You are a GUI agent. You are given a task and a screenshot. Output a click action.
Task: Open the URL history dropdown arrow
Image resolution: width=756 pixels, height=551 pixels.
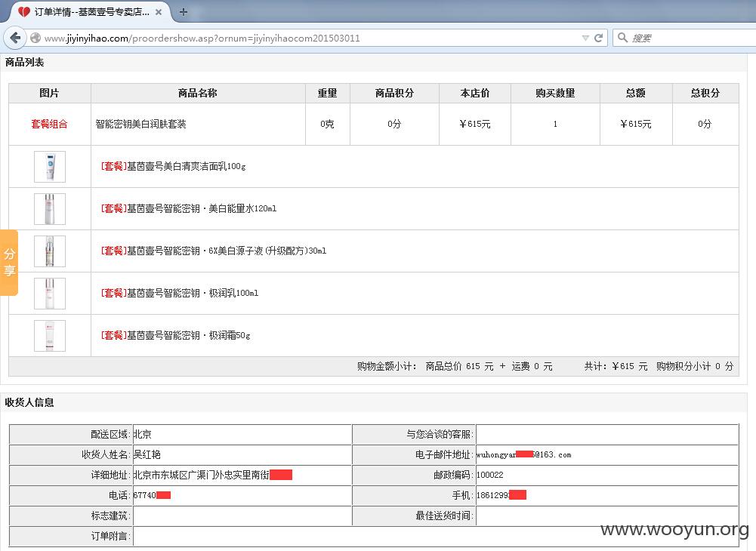(585, 38)
